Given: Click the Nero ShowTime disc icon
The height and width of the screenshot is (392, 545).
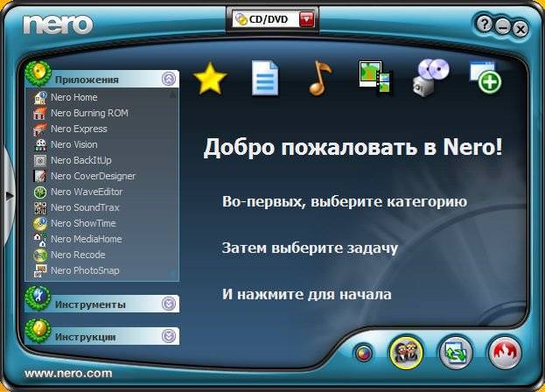Looking at the screenshot, I should (40, 223).
